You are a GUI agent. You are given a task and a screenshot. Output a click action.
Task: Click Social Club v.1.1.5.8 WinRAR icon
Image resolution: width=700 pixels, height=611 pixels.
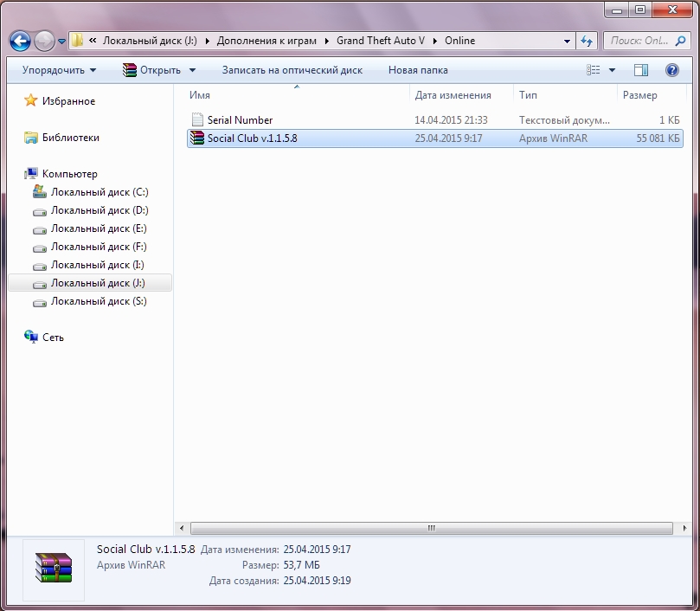197,138
